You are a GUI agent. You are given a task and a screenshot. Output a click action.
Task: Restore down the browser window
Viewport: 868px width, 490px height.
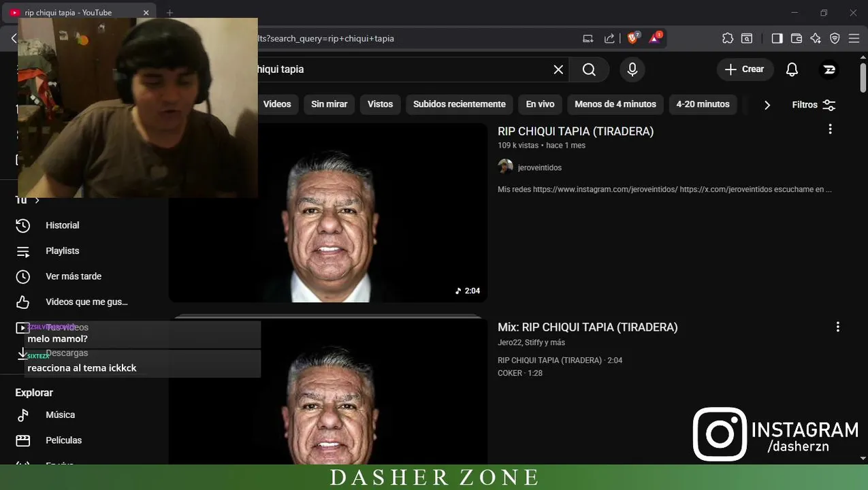pos(824,12)
